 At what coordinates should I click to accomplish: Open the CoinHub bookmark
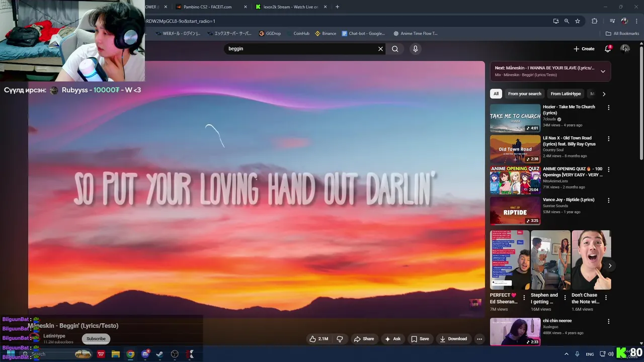coord(298,34)
